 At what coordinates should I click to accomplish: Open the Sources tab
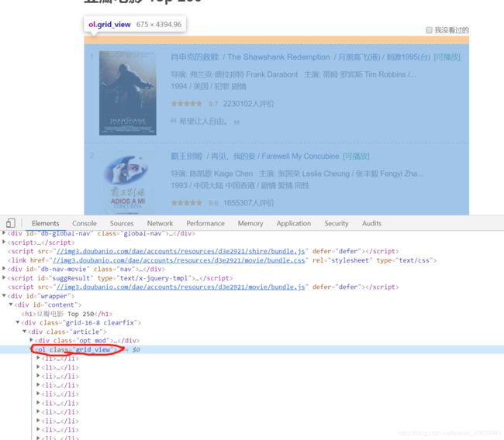[122, 223]
